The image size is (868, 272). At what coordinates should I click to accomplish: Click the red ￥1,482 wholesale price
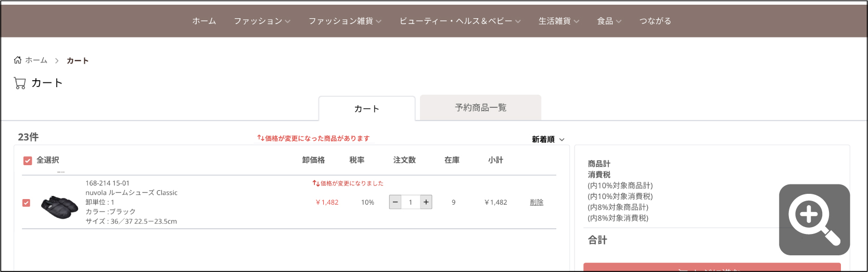point(327,202)
